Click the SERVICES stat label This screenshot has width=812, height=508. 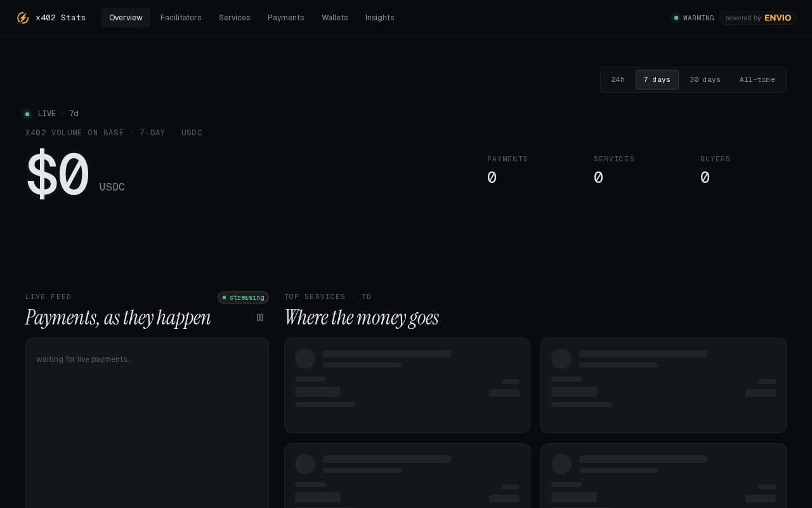614,159
